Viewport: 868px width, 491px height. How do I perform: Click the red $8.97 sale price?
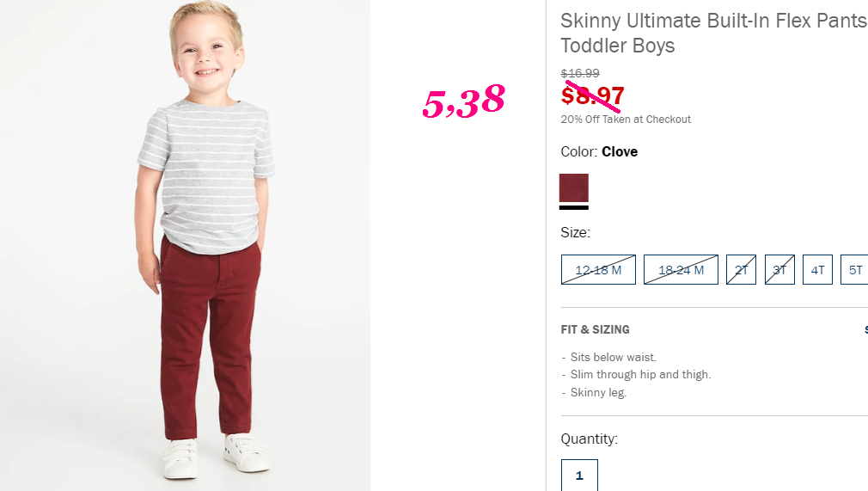point(592,95)
